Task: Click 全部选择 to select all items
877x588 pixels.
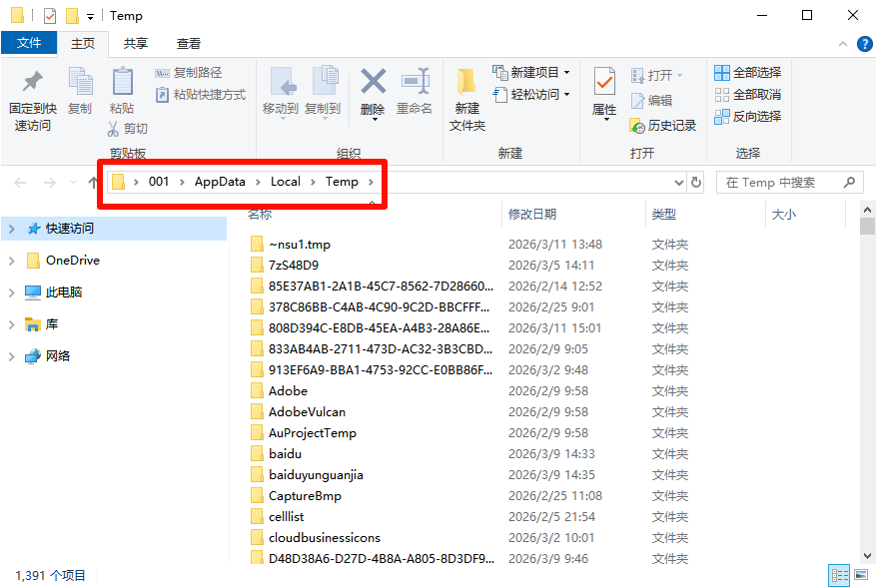Action: click(747, 72)
